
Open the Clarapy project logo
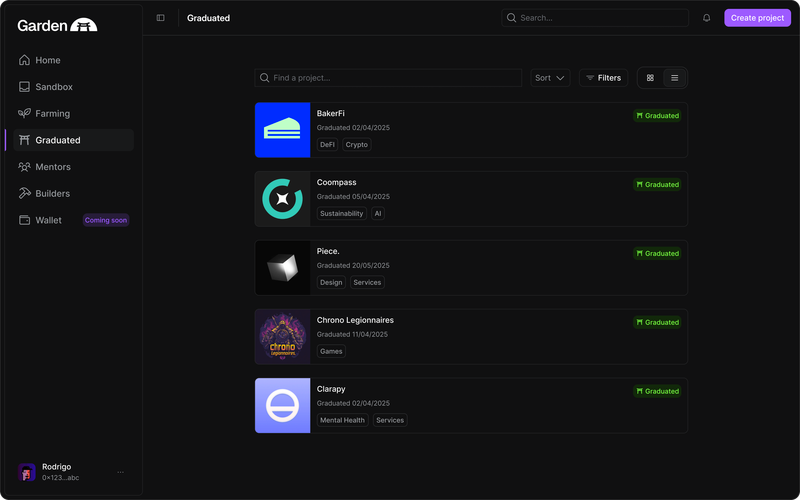pyautogui.click(x=282, y=406)
